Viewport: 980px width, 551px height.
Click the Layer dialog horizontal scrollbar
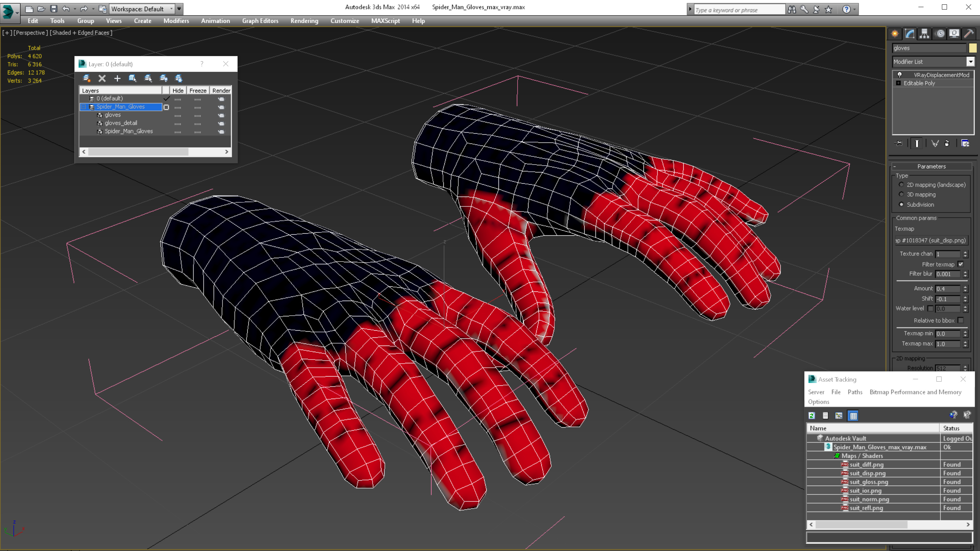pos(155,152)
